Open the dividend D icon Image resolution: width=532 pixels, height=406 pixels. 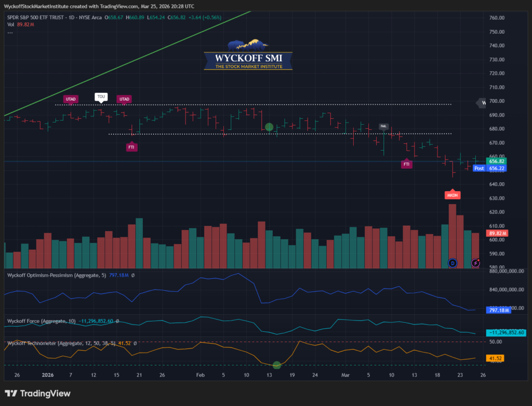(453, 263)
